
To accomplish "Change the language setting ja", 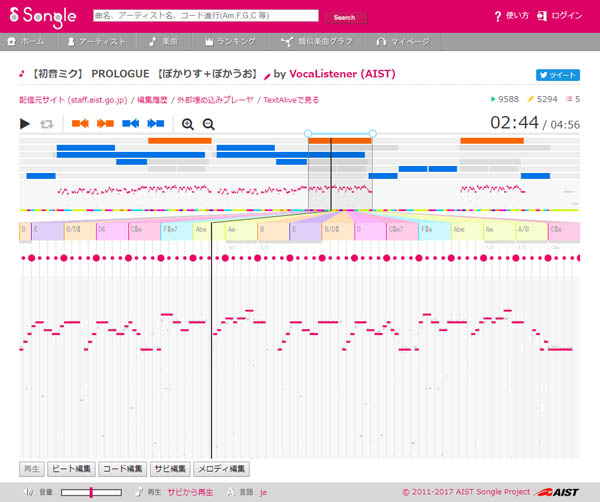I will [x=263, y=492].
